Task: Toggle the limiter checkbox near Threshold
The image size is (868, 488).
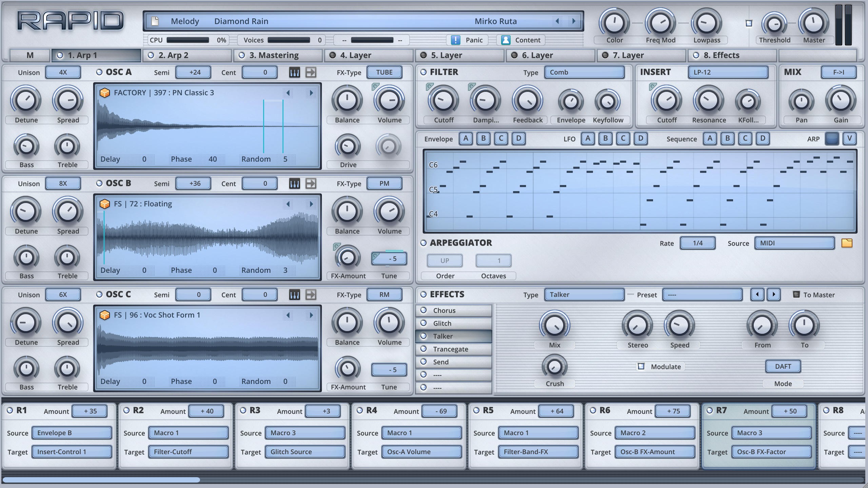Action: pyautogui.click(x=749, y=23)
